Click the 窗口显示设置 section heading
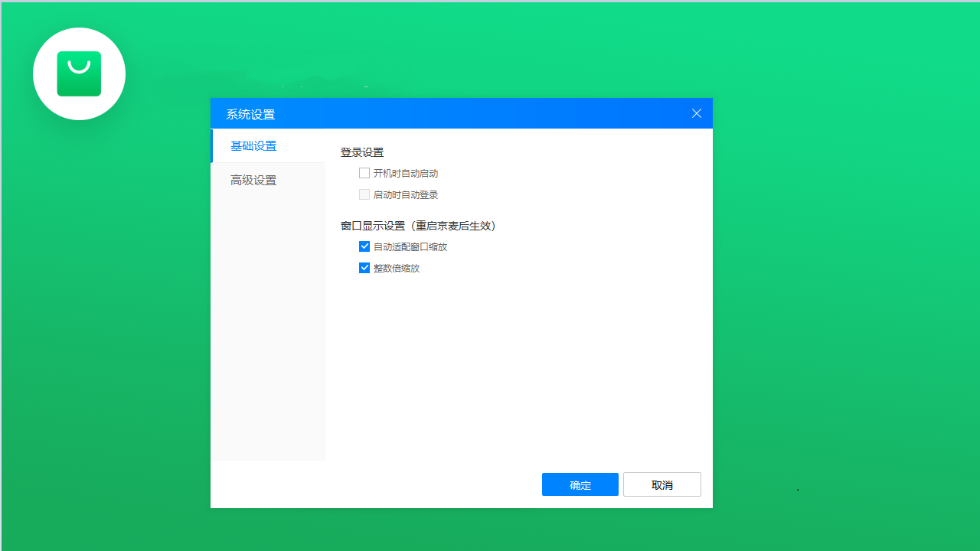Viewport: 980px width, 551px height. (x=419, y=226)
